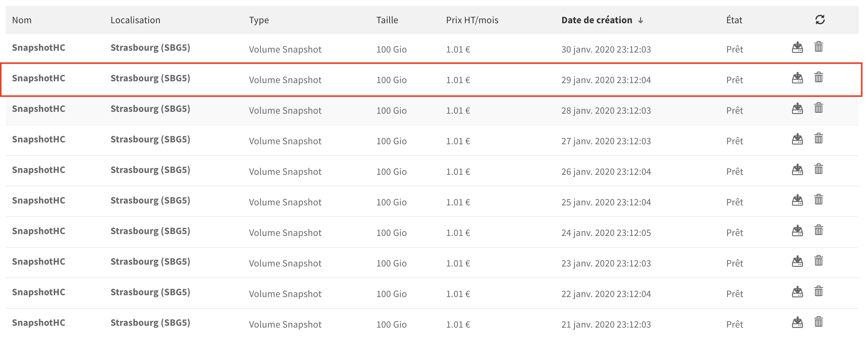Click the Nom column header

[22, 20]
